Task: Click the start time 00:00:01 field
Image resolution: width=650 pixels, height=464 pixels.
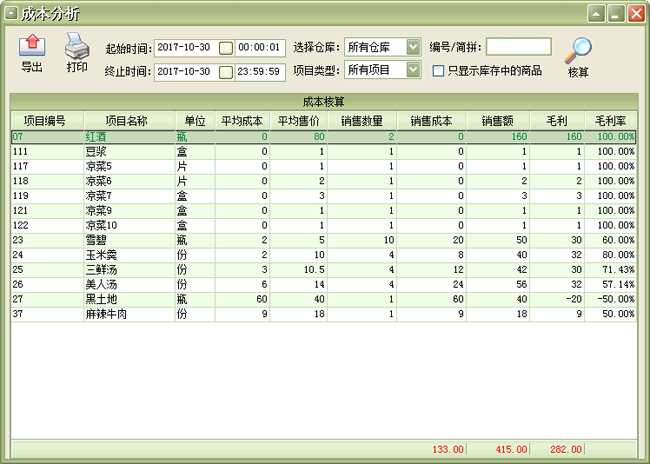Action: 261,47
